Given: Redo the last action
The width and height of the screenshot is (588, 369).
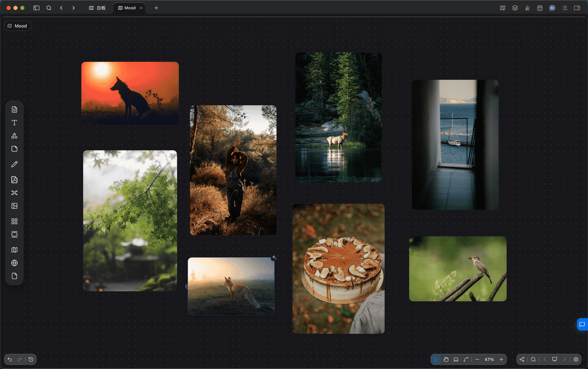Looking at the screenshot, I should 20,359.
